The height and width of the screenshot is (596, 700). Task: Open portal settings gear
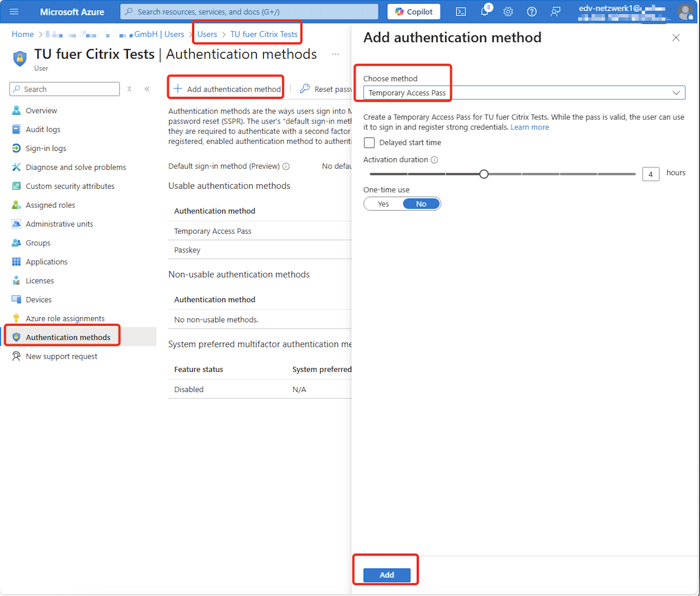(508, 12)
